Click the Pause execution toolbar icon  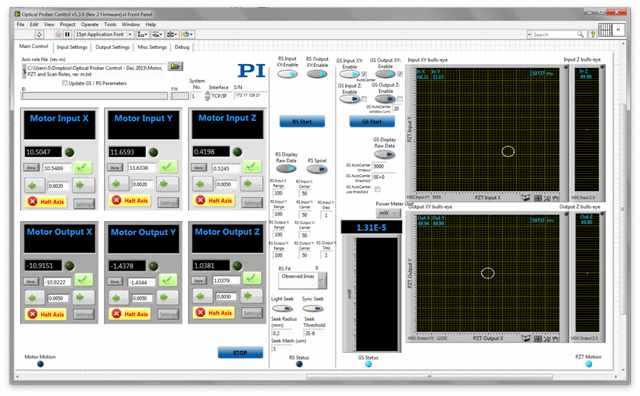[x=67, y=35]
